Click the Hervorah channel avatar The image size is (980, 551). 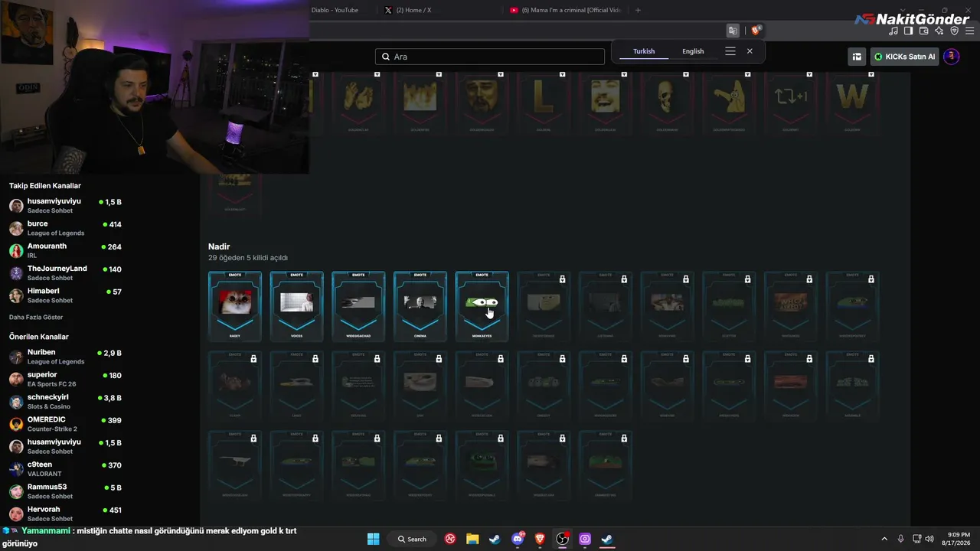16,514
